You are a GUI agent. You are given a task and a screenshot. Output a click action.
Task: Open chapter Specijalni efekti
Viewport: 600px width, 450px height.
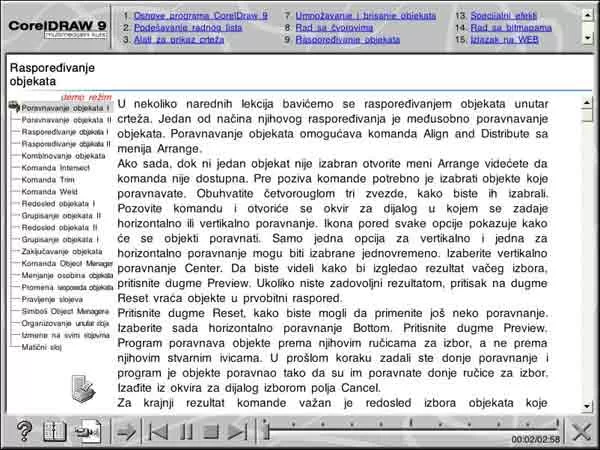(504, 16)
